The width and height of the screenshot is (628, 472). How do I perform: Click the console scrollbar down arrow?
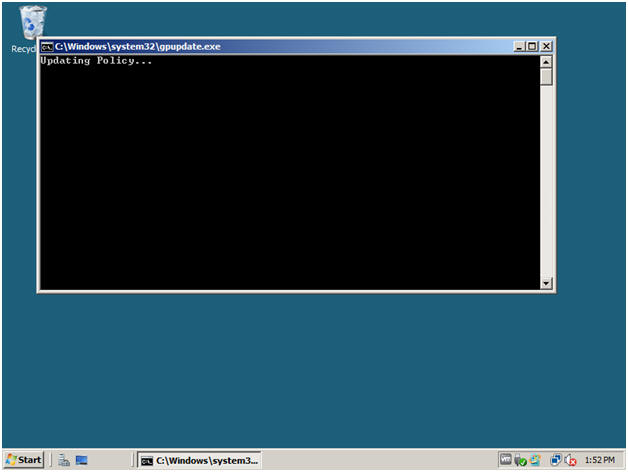tap(546, 283)
